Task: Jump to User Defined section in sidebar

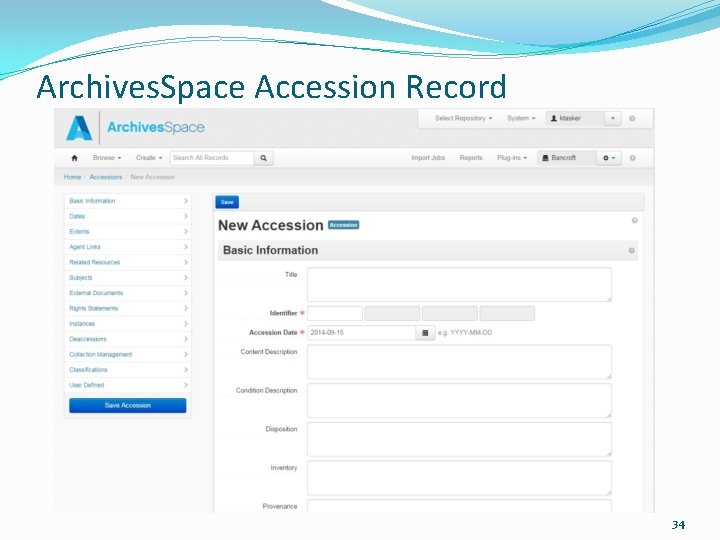Action: [128, 385]
